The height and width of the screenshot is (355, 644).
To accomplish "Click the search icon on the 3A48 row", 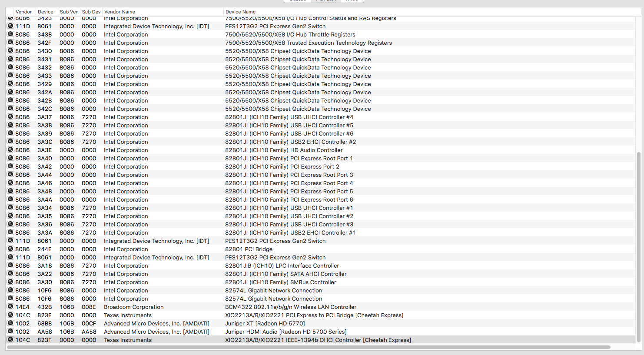I will 10,191.
